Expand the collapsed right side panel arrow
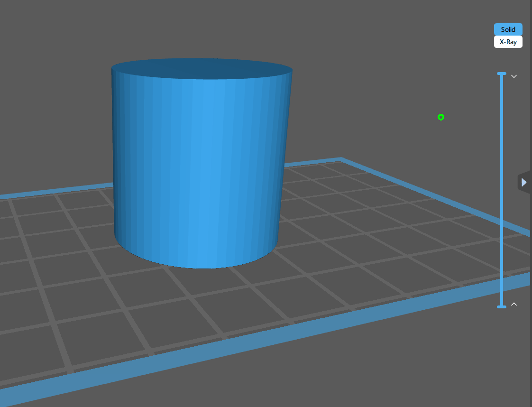This screenshot has width=532, height=407. (x=524, y=182)
